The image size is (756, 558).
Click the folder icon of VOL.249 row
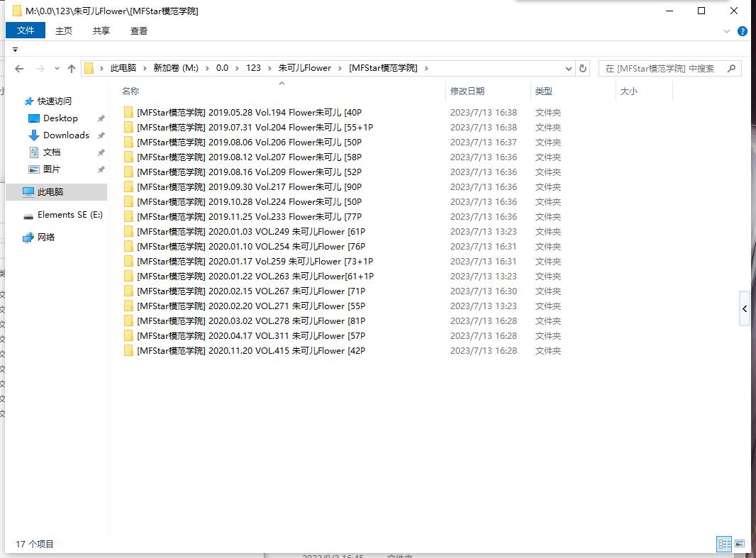(128, 232)
